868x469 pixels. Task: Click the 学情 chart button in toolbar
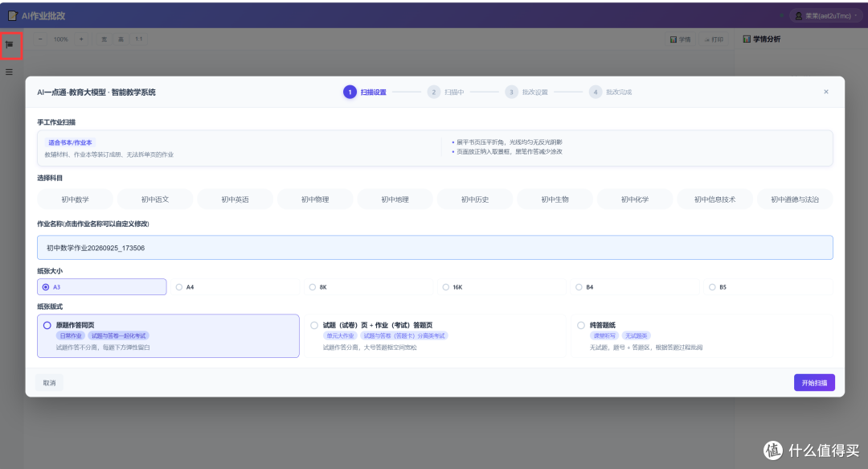[x=681, y=39]
